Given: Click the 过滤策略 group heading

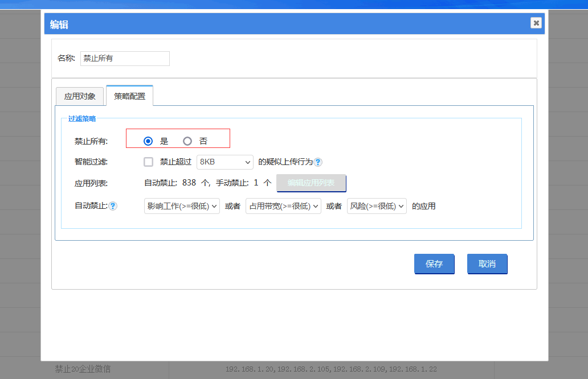Looking at the screenshot, I should click(x=82, y=118).
